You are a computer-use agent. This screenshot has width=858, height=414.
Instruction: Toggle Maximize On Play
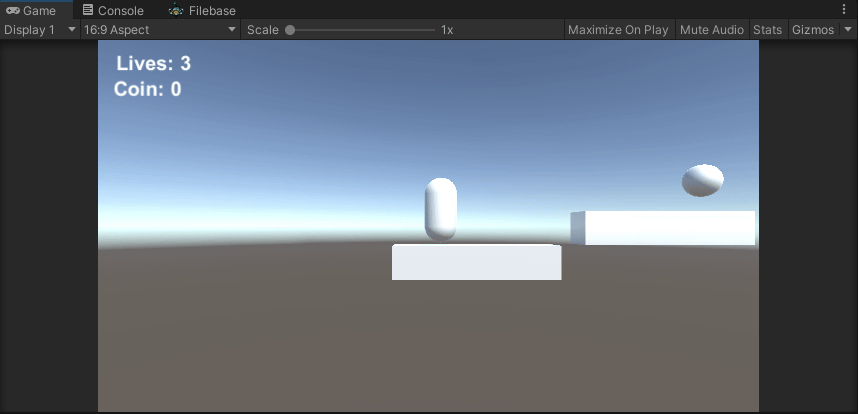point(618,30)
